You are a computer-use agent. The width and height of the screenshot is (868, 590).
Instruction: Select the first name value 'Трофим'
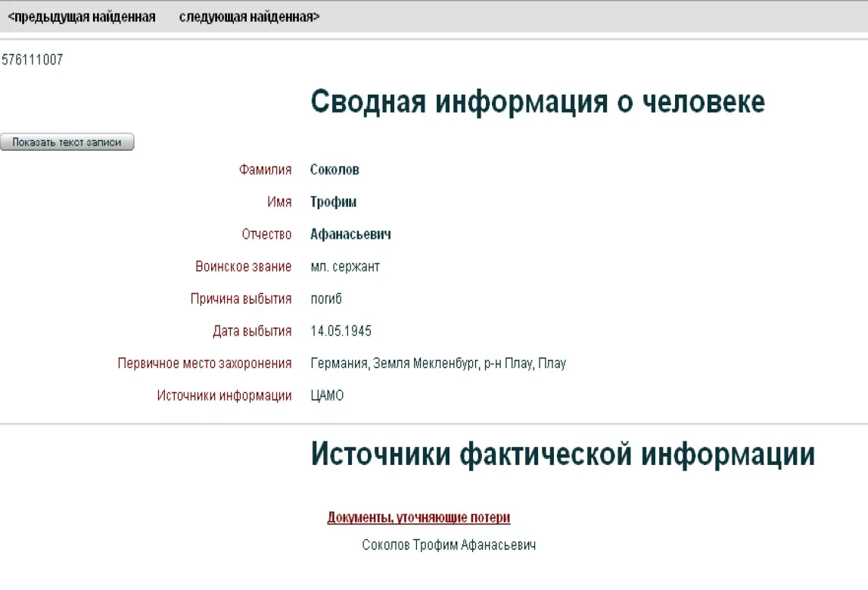[x=333, y=202]
